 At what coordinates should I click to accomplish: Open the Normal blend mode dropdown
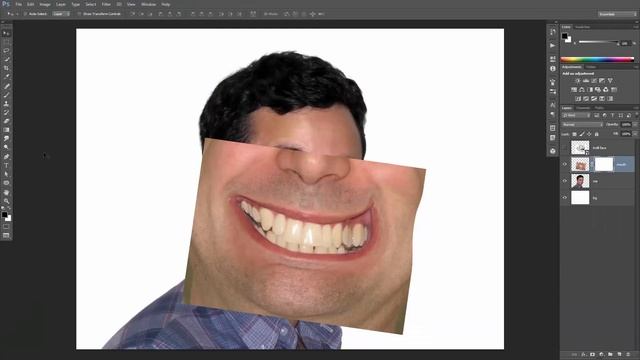582,124
